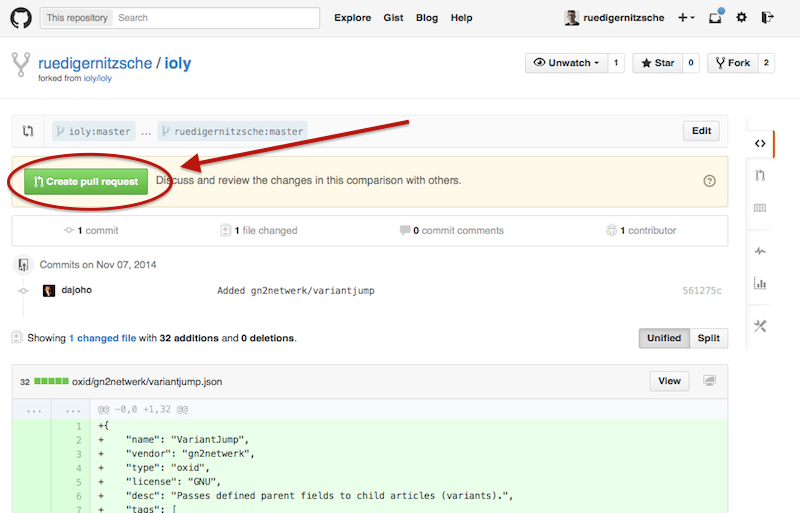Select the ruedigernitzsche:master head branch
The image size is (800, 513).
coord(232,131)
